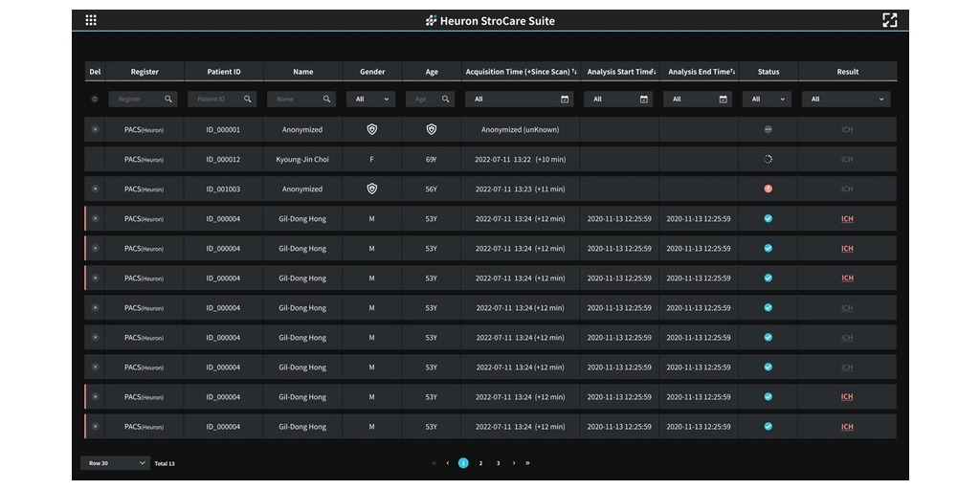Viewport: 980px width, 490px height.
Task: Delete the ID_000001 anonymized row
Action: click(95, 129)
